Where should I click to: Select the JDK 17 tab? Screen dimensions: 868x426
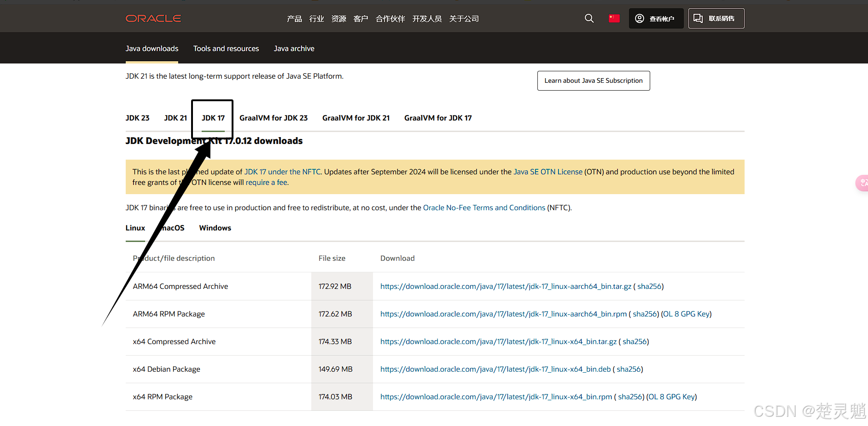click(213, 118)
